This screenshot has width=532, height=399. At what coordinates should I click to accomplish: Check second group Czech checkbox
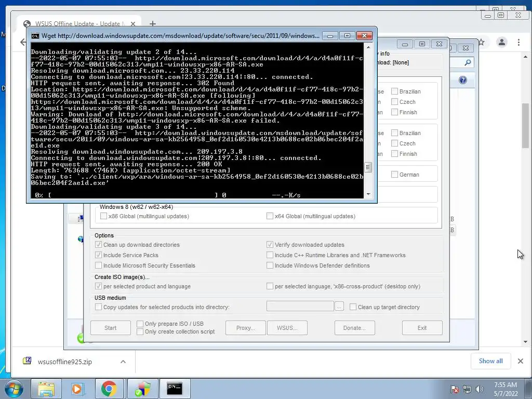click(394, 143)
